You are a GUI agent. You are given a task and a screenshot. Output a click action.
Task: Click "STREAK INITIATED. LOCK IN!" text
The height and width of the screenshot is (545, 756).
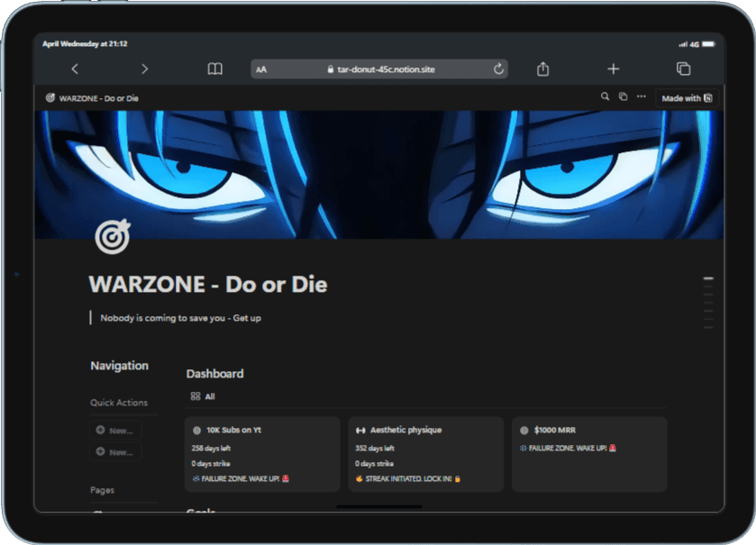point(408,478)
